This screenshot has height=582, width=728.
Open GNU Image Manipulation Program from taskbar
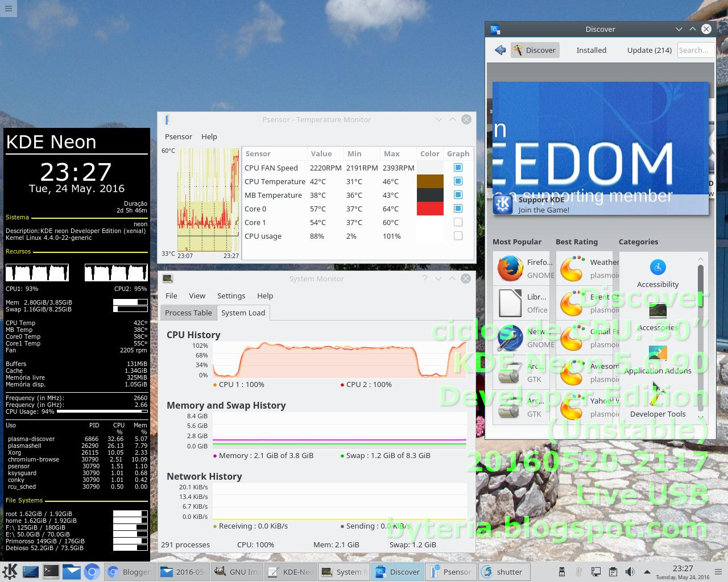tap(237, 571)
